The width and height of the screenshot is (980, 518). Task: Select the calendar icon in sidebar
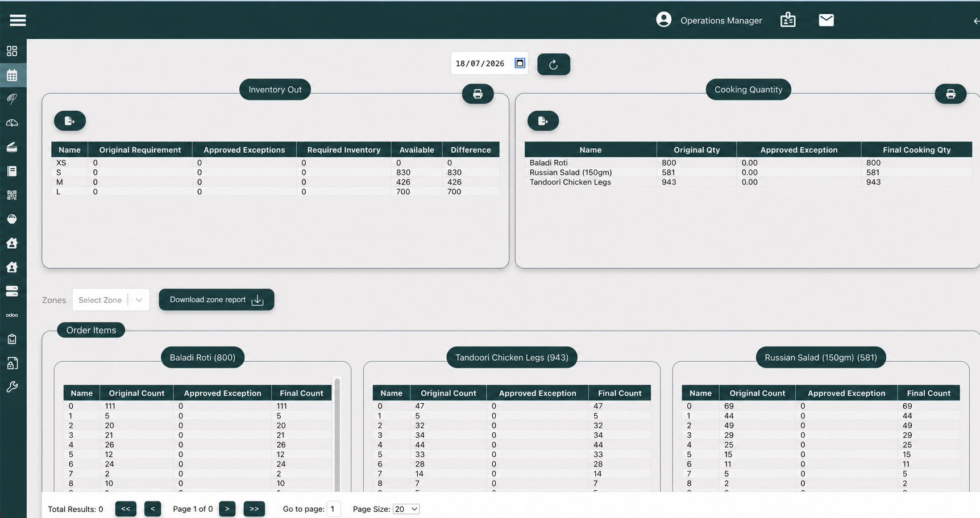tap(12, 75)
